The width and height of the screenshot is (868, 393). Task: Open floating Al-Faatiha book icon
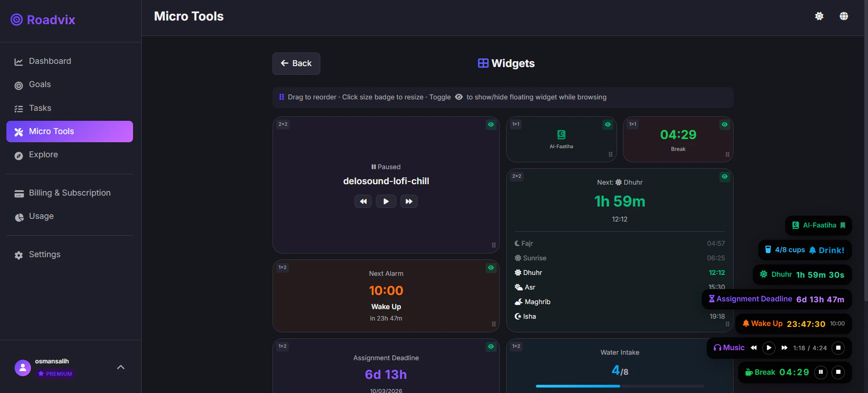coord(796,225)
